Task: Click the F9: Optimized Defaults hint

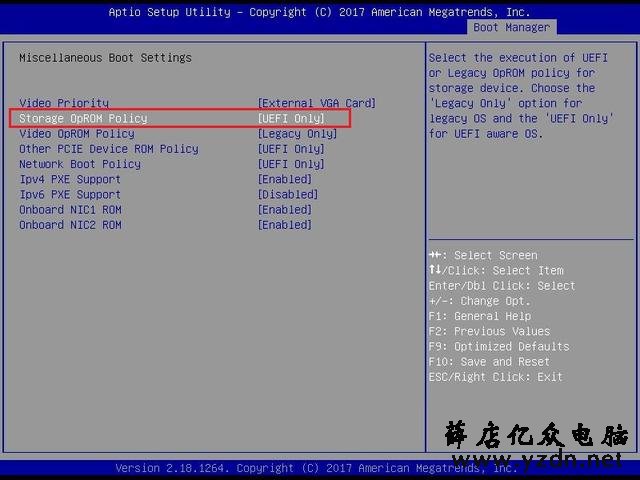Action: click(499, 347)
